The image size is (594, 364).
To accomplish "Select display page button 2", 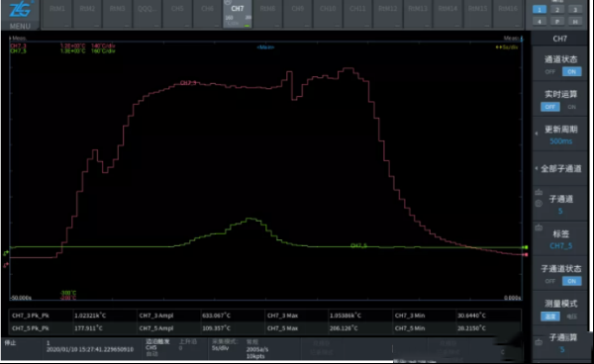I will coord(557,10).
